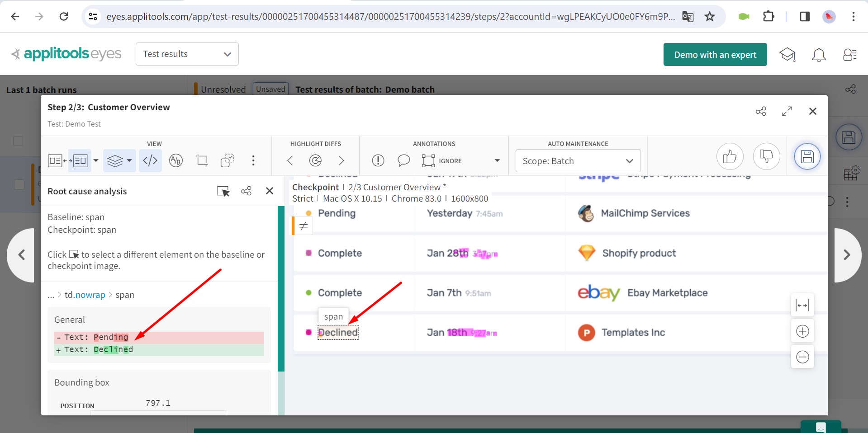Open the Scope: Batch dropdown
The height and width of the screenshot is (433, 868).
point(578,161)
